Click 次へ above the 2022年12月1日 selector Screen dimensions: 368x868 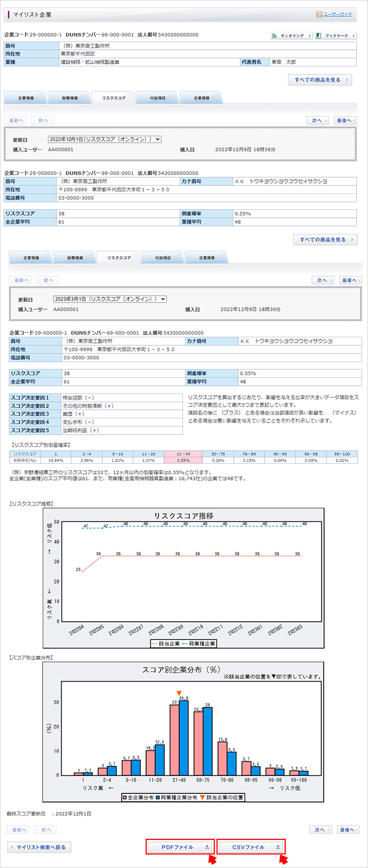[x=318, y=121]
